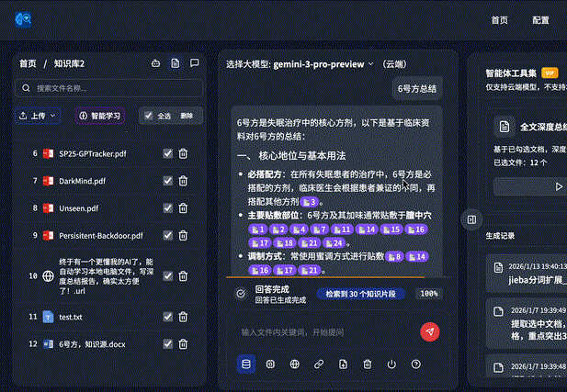Uncheck the test.txt checkbox
This screenshot has height=392, width=567.
click(x=167, y=317)
